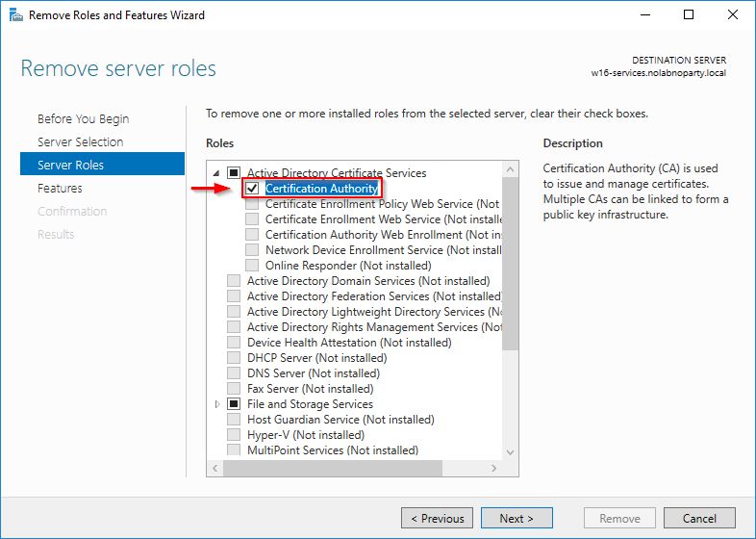Click the DNS Server checkbox
This screenshot has height=539, width=756.
pos(234,373)
